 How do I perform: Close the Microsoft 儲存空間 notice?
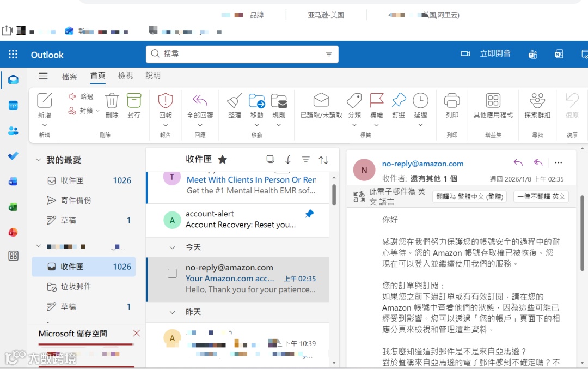[x=137, y=334]
